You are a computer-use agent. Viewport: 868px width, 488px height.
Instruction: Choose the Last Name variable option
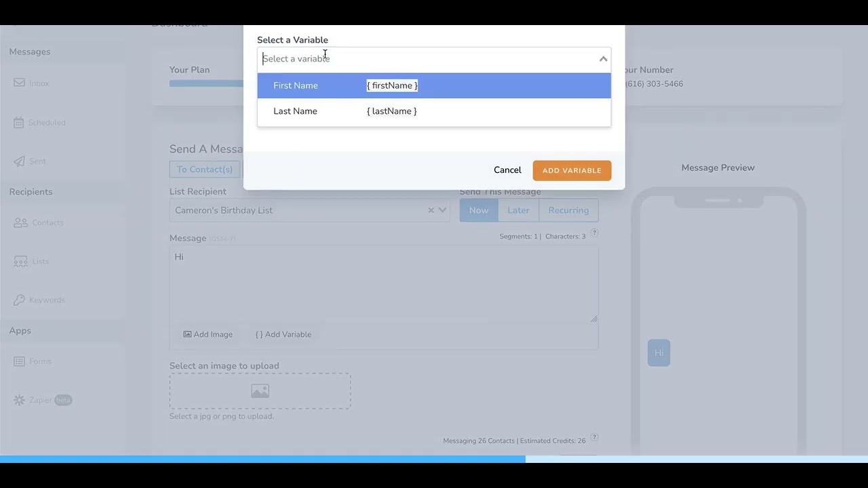click(x=434, y=111)
